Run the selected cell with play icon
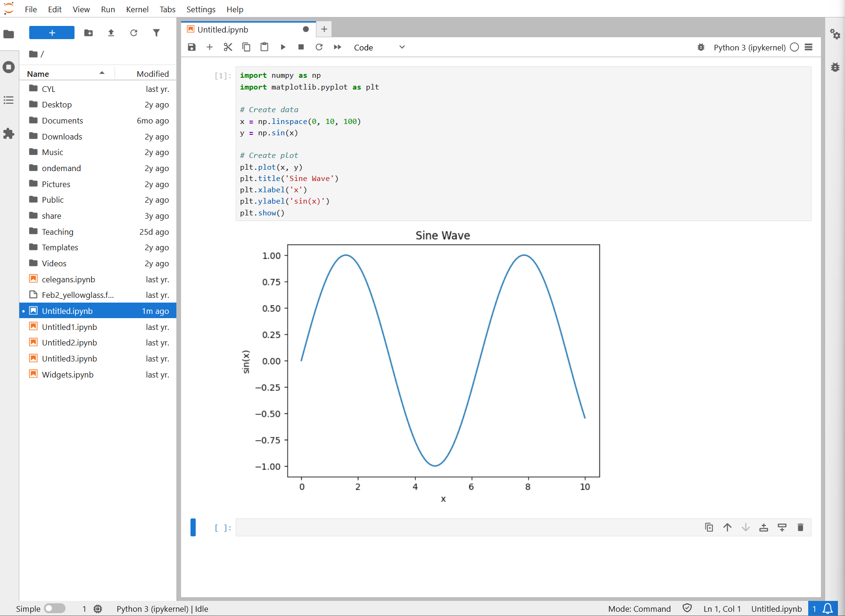 tap(283, 47)
